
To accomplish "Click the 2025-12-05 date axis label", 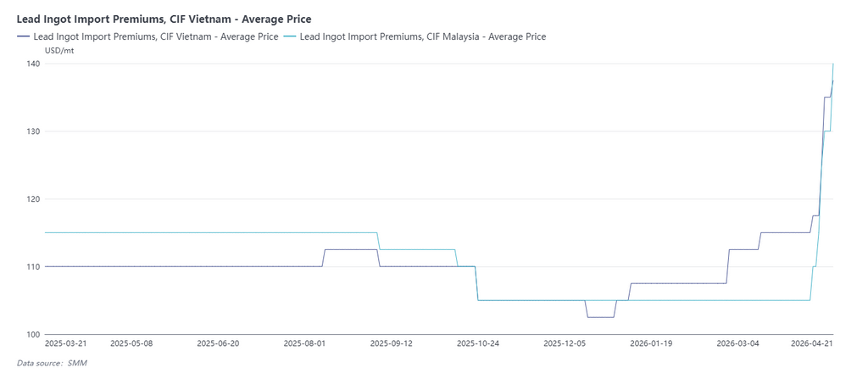I will coord(564,344).
